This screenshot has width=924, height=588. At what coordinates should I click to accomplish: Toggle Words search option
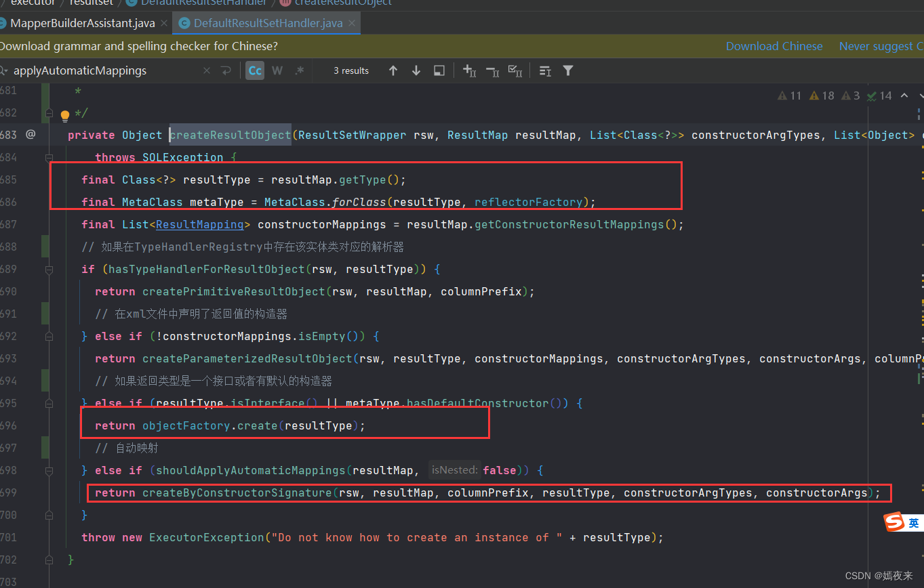tap(277, 70)
